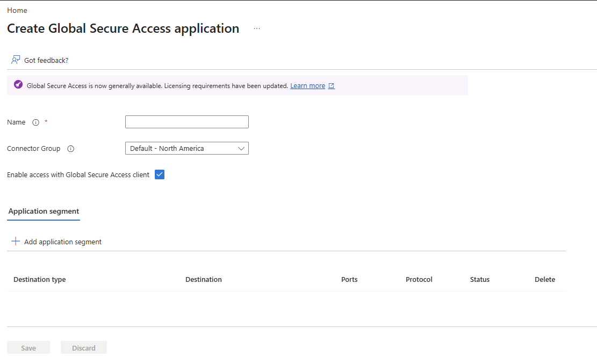
Task: Focus the Name text field
Action: point(187,122)
